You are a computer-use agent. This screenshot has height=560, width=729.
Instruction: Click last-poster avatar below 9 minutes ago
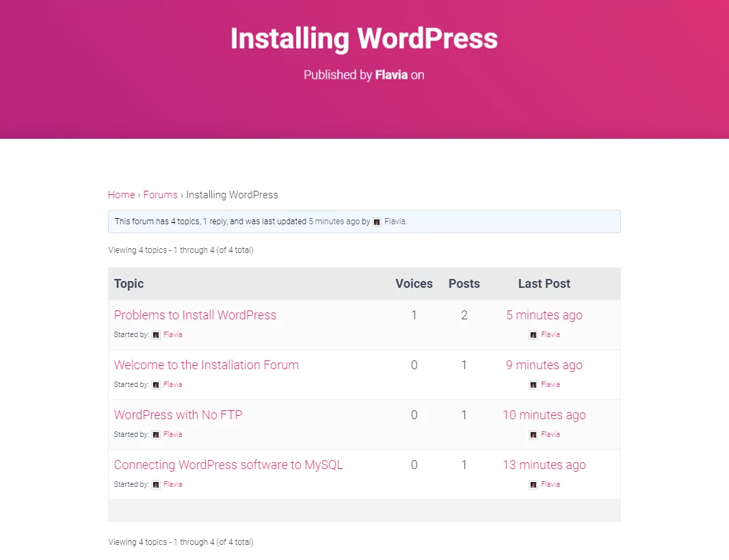pos(533,385)
